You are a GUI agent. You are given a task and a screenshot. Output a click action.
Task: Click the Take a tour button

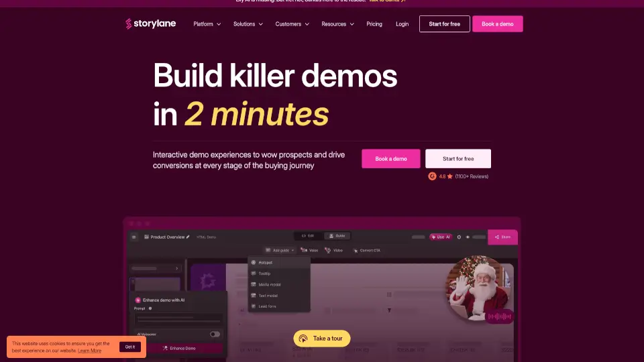(321, 339)
